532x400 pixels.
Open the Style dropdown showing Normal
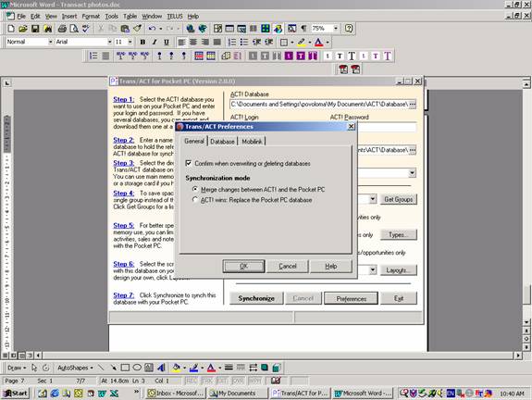tap(50, 42)
